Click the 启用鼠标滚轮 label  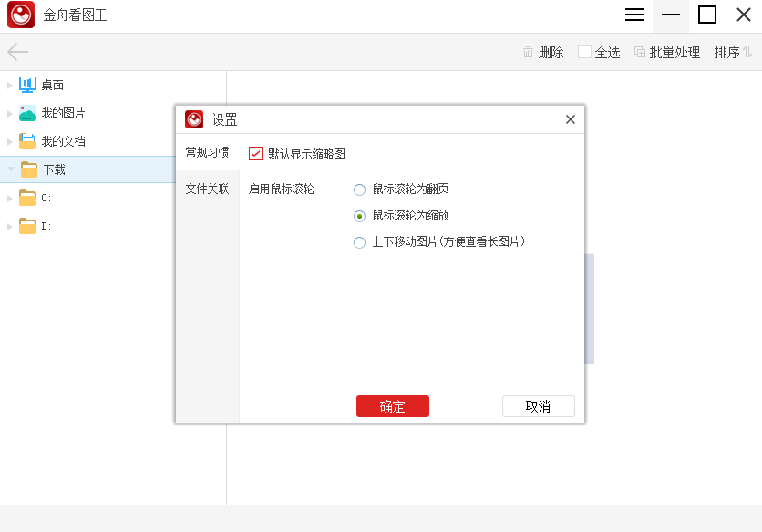(x=282, y=189)
